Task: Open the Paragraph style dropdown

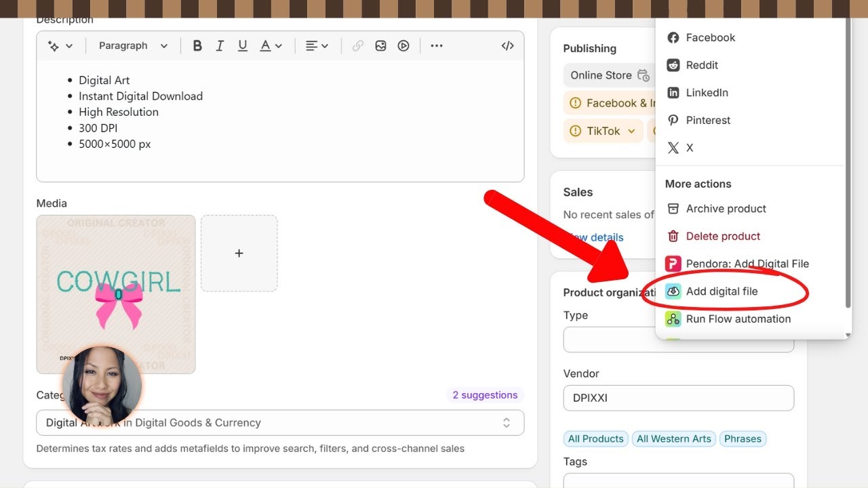Action: 133,46
